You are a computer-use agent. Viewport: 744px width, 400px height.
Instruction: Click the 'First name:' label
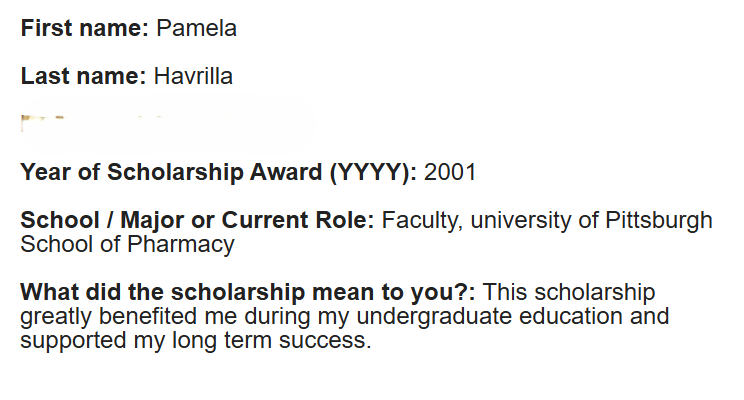(x=85, y=28)
